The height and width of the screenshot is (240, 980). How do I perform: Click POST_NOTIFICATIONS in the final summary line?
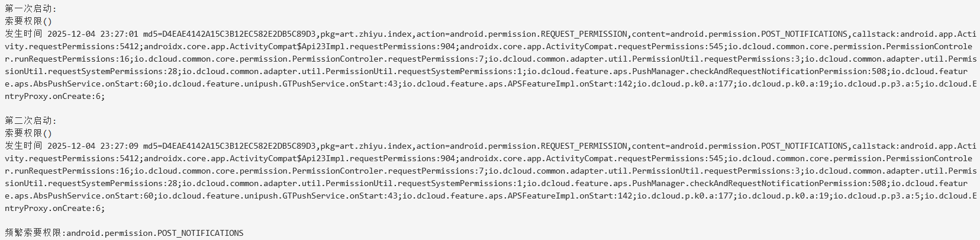click(200, 233)
